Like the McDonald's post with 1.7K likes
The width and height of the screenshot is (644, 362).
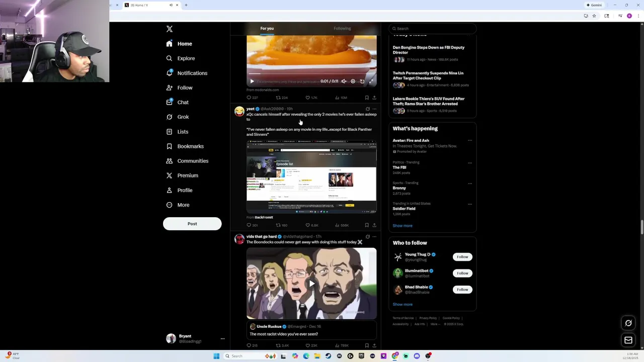click(311, 98)
